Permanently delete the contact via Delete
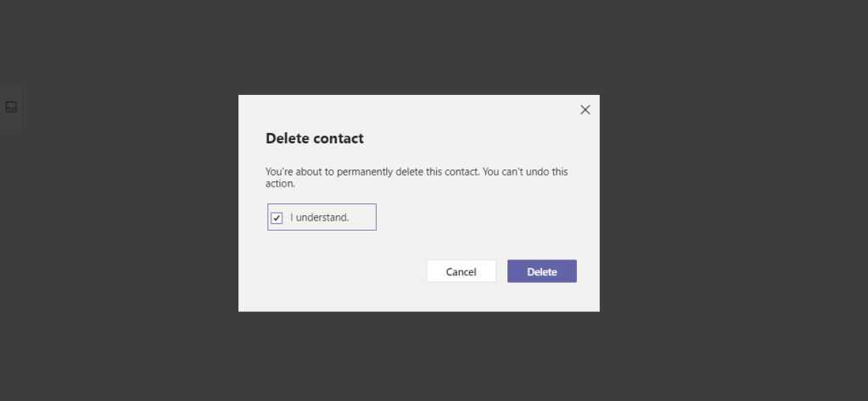The height and width of the screenshot is (401, 868). coord(541,271)
